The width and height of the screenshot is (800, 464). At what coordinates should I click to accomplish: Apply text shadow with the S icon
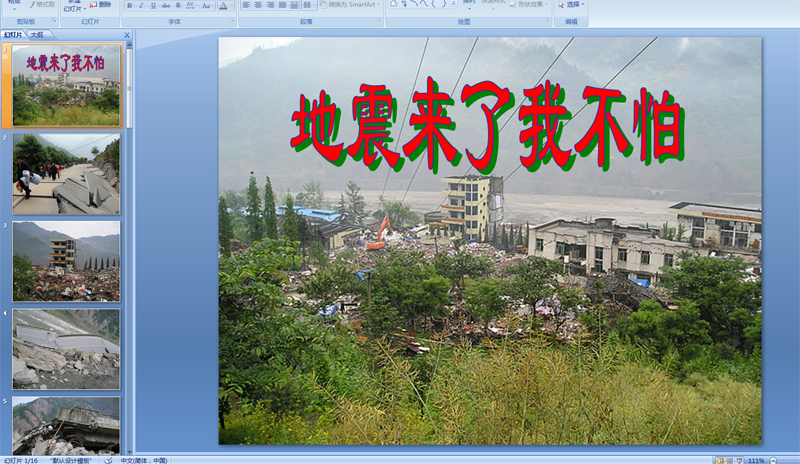coord(178,6)
